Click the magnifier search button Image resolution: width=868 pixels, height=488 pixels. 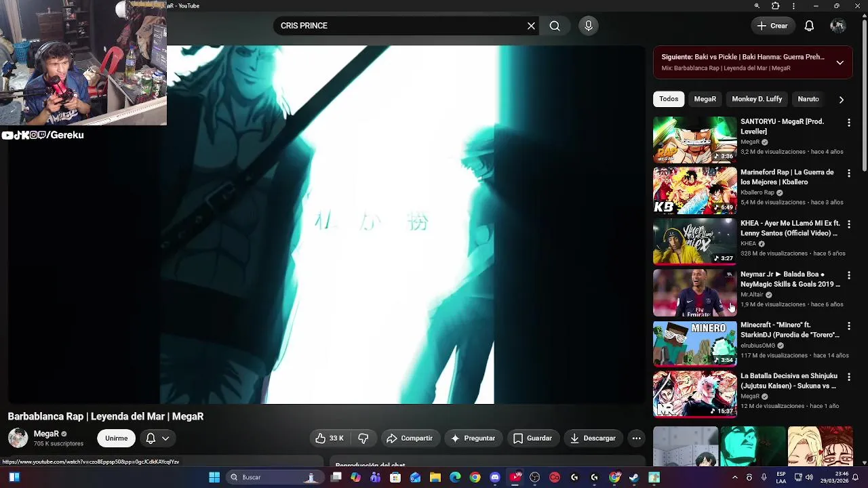tap(555, 26)
